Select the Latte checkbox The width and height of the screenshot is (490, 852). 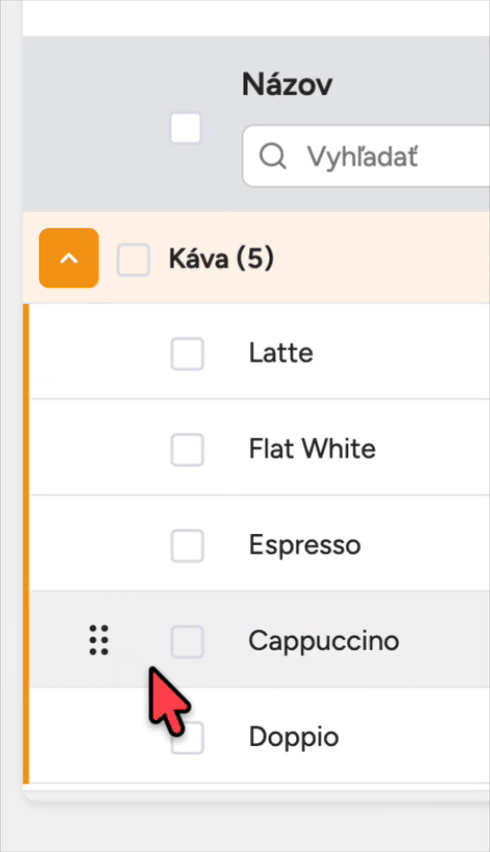pyautogui.click(x=187, y=354)
